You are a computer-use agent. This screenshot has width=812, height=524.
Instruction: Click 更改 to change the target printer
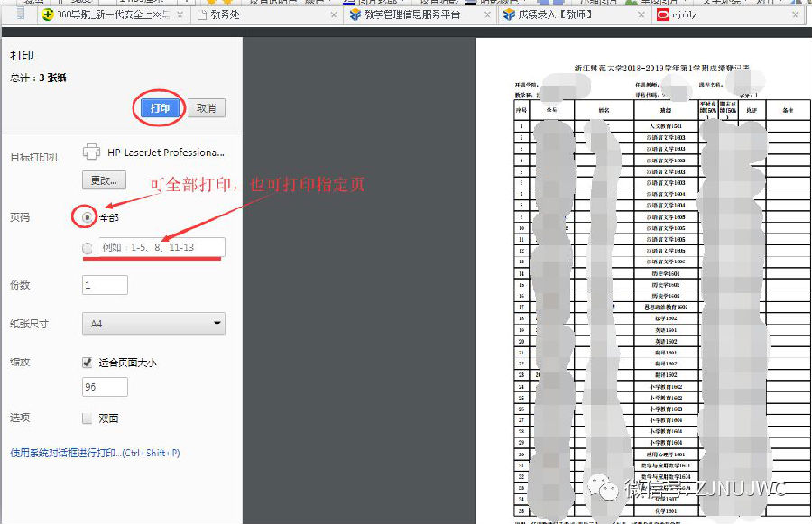(x=105, y=180)
